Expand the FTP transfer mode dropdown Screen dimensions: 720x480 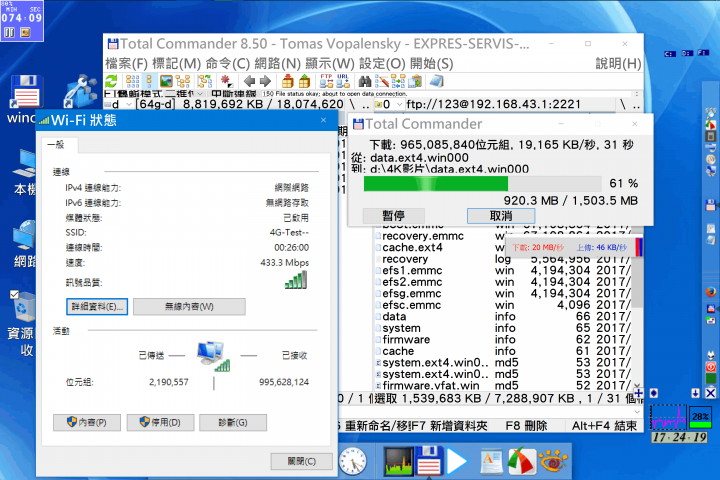[200, 94]
